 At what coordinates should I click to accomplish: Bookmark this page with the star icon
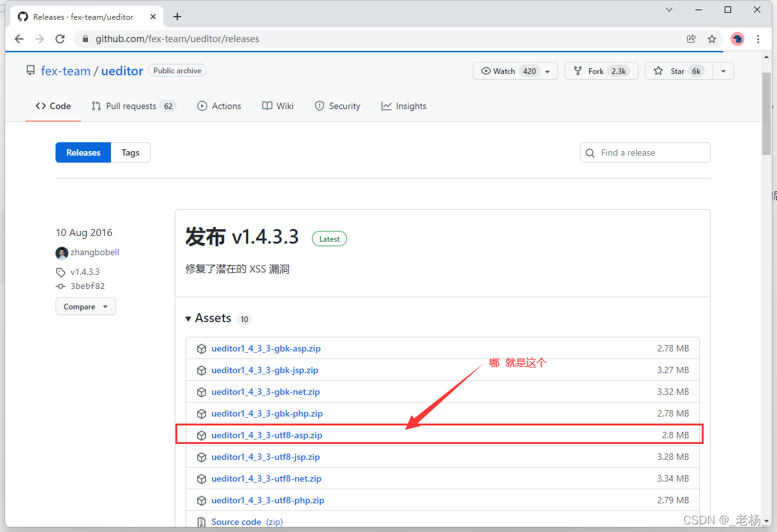pos(712,39)
